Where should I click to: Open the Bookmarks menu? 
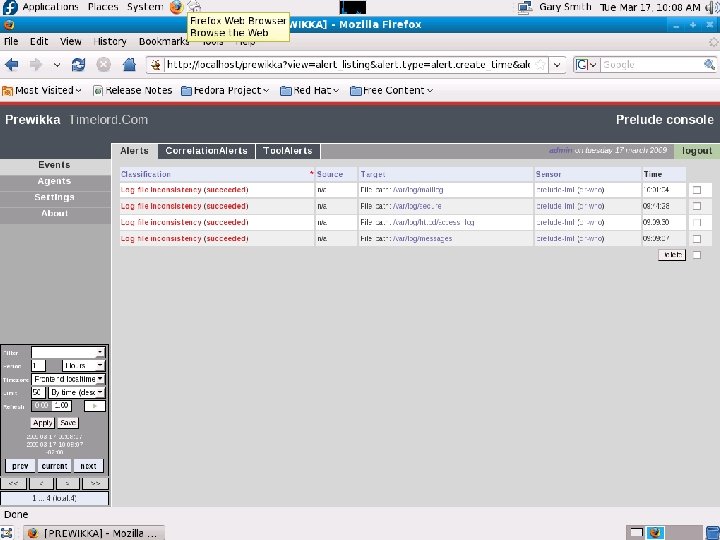point(163,42)
